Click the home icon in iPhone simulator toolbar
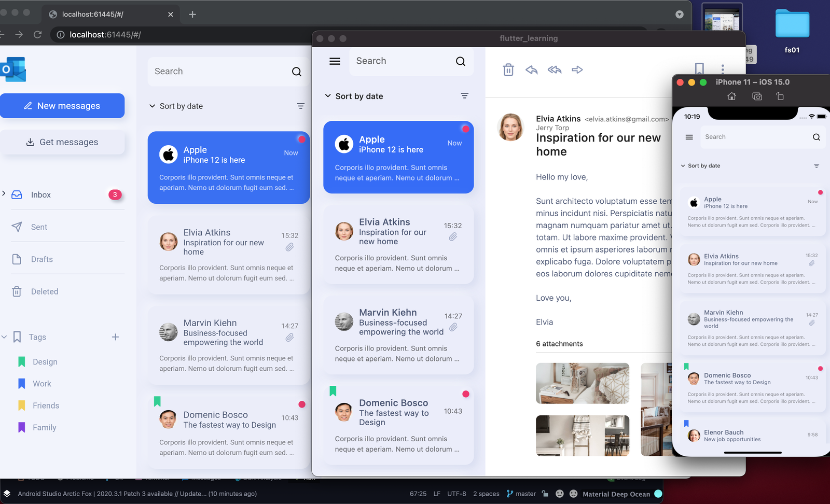Image resolution: width=830 pixels, height=504 pixels. (x=731, y=96)
